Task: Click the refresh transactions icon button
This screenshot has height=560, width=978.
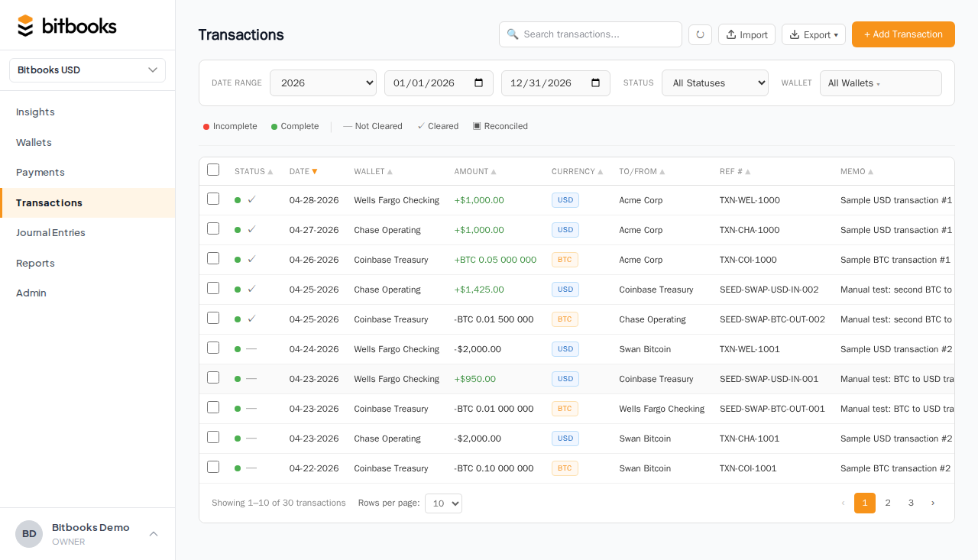Action: (700, 34)
